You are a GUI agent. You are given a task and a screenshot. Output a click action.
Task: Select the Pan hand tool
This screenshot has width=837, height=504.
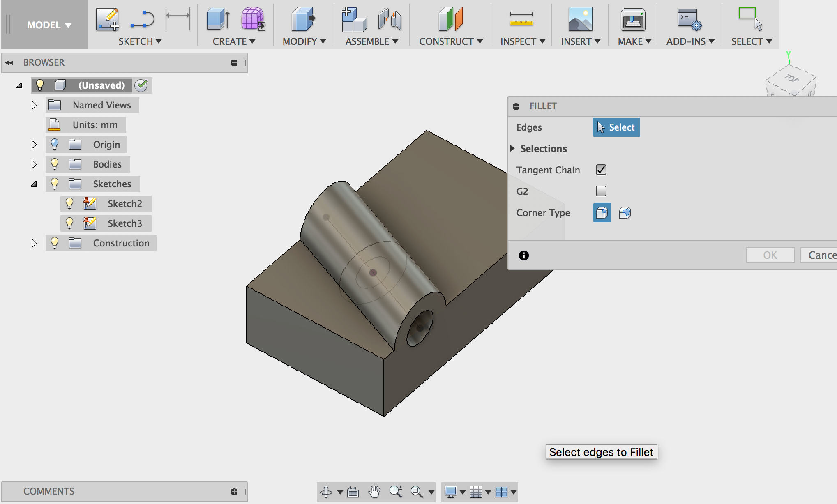pos(374,492)
